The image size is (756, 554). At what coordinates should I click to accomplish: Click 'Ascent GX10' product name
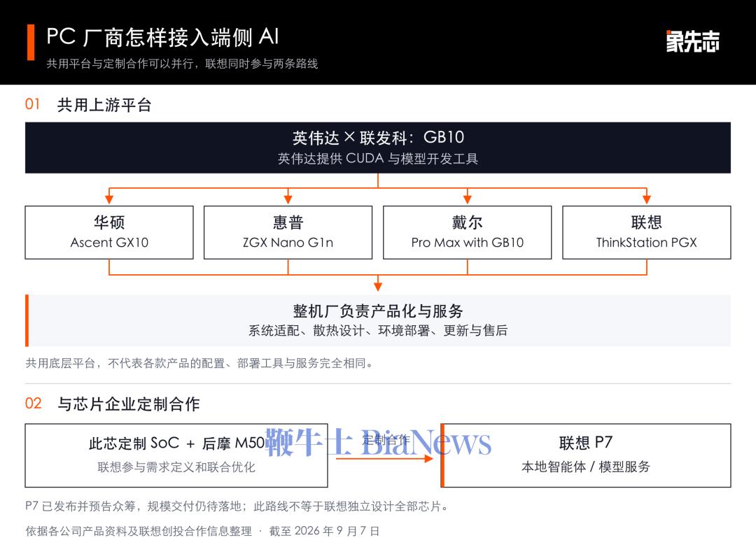(x=109, y=242)
